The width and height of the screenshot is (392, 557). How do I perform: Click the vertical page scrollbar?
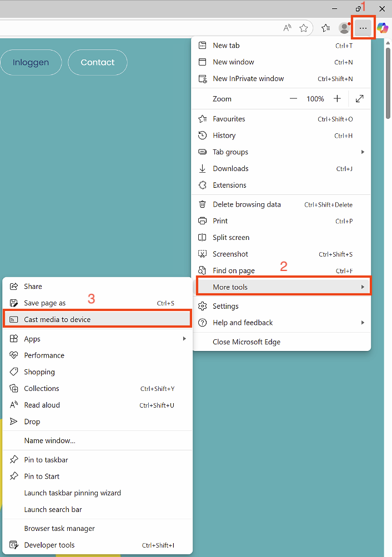point(388,278)
